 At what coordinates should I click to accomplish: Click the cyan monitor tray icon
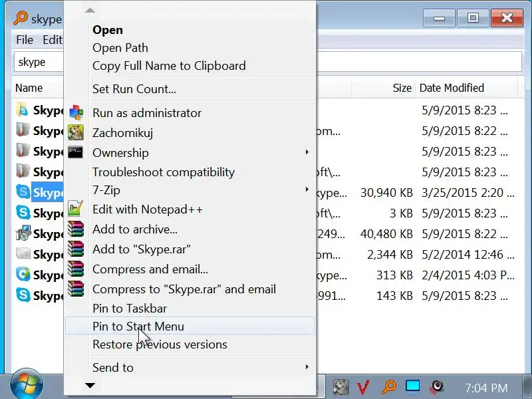pyautogui.click(x=413, y=387)
